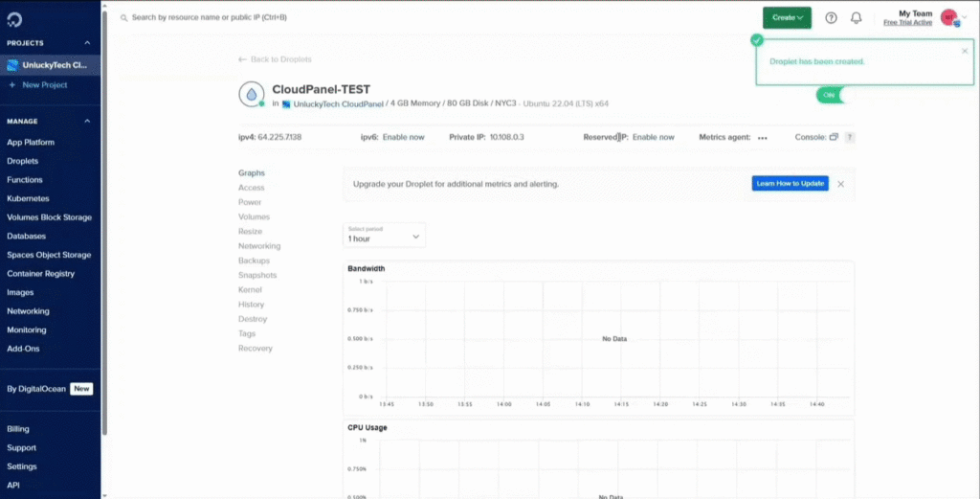Collapse the Manage section
Image resolution: width=980 pixels, height=499 pixels.
tap(87, 122)
